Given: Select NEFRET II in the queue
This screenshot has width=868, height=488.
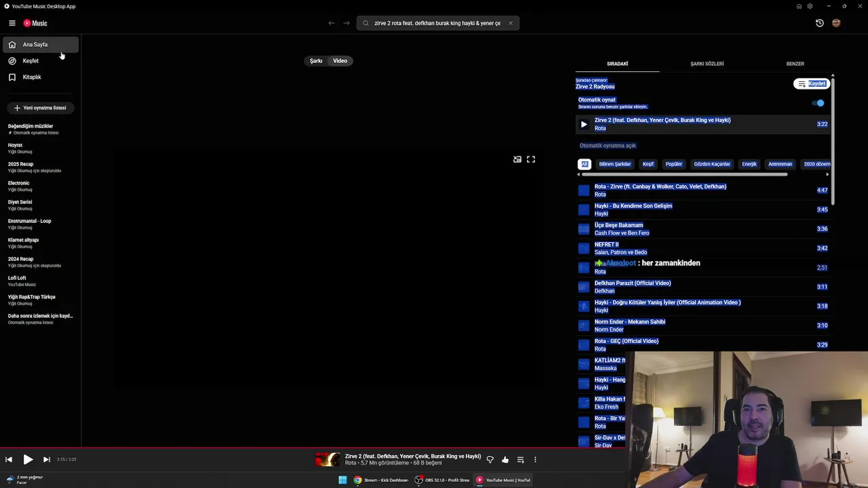Looking at the screenshot, I should click(x=703, y=248).
